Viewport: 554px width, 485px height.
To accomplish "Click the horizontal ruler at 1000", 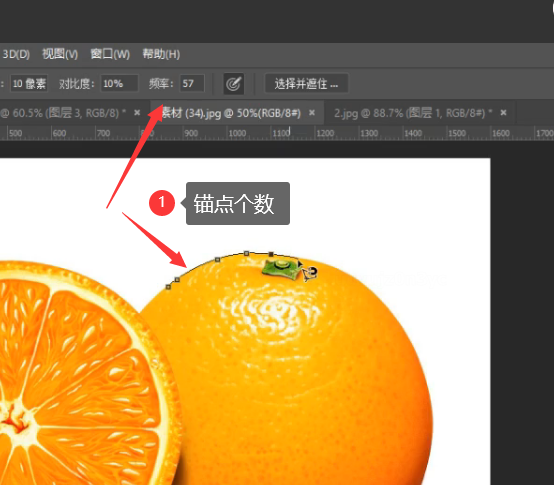I will (x=237, y=134).
